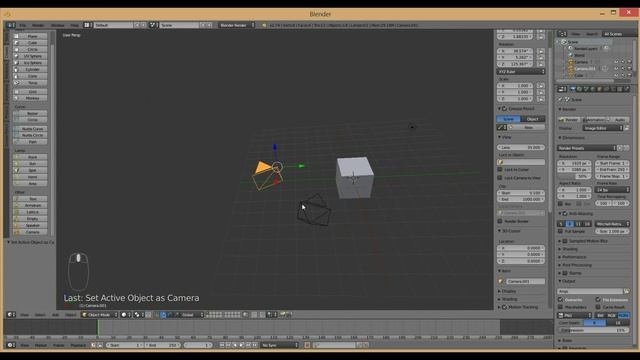The height and width of the screenshot is (360, 640).
Task: Add a Bezier curve
Action: click(x=30, y=113)
